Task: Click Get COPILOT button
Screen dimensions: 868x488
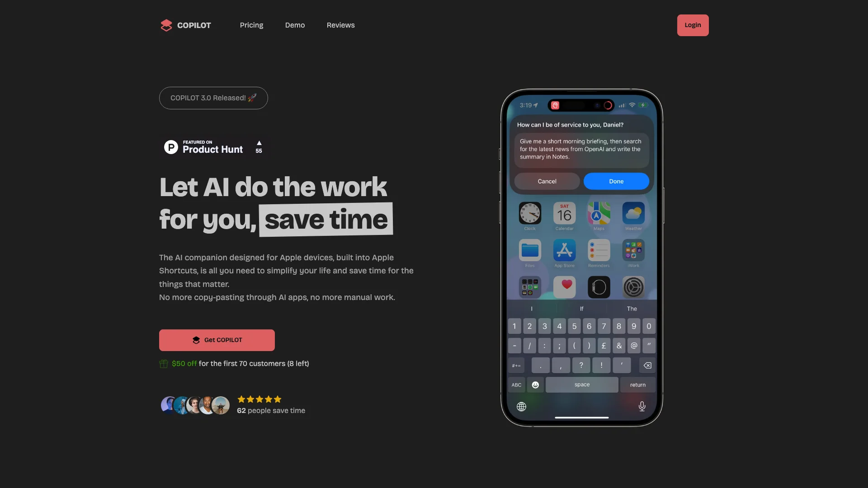Action: [217, 340]
